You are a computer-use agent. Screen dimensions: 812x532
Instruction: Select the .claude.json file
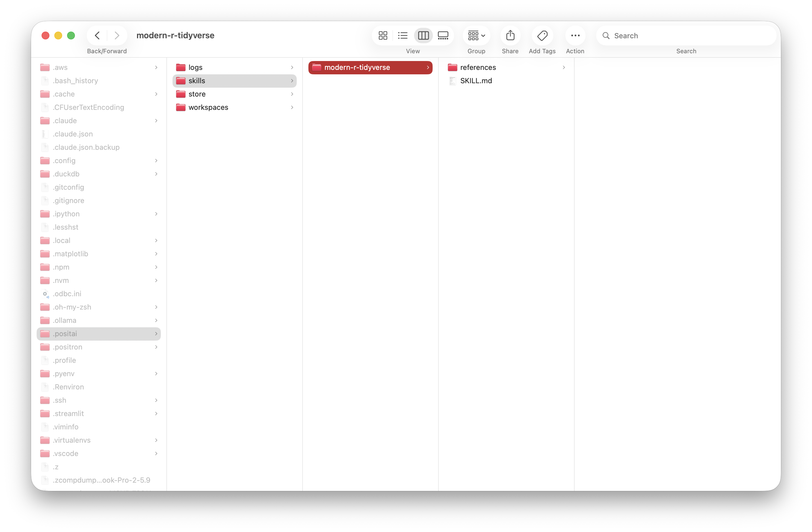[73, 134]
